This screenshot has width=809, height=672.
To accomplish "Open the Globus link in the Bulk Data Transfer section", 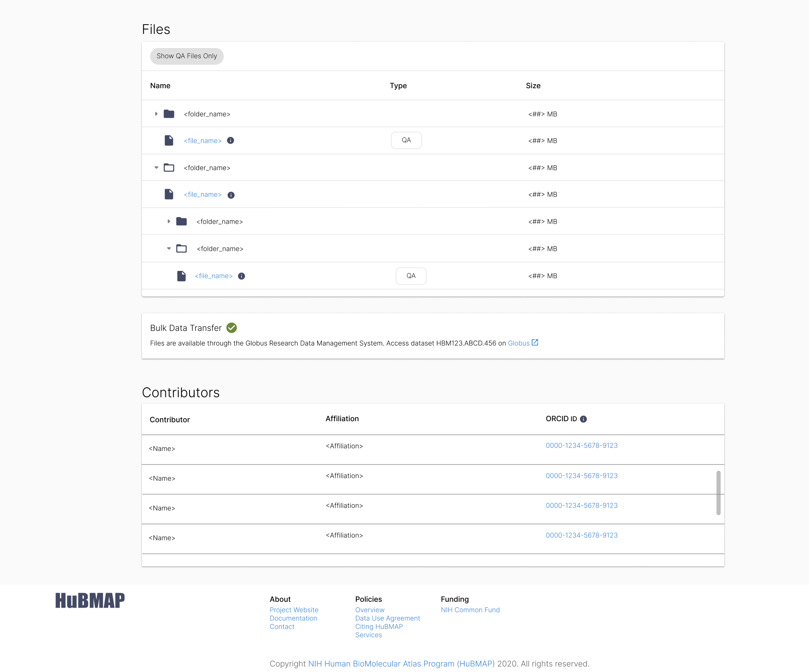I will click(519, 343).
